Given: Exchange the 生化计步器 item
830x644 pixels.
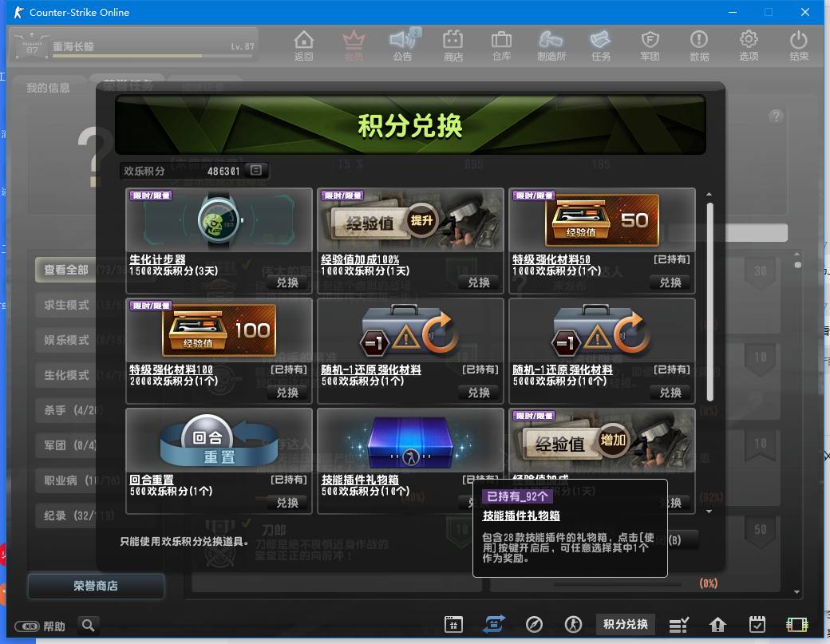Looking at the screenshot, I should pos(287,282).
